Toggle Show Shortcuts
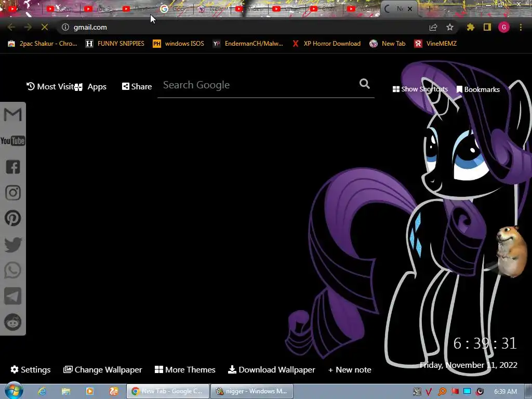This screenshot has height=399, width=532. point(420,89)
